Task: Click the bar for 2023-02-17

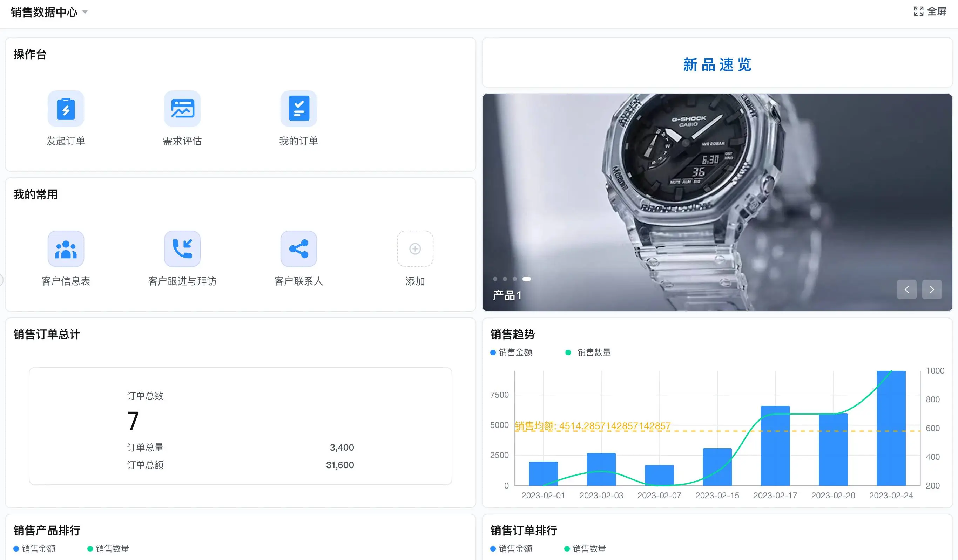Action: [775, 446]
